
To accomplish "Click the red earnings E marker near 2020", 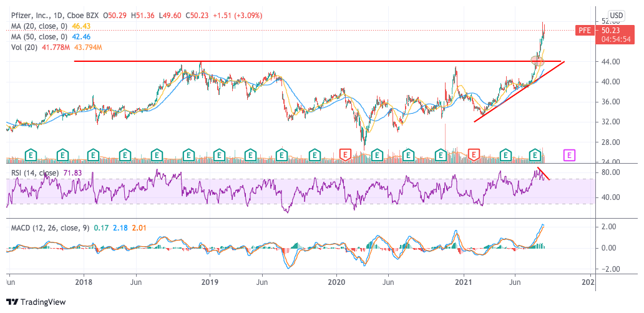I will tap(346, 155).
